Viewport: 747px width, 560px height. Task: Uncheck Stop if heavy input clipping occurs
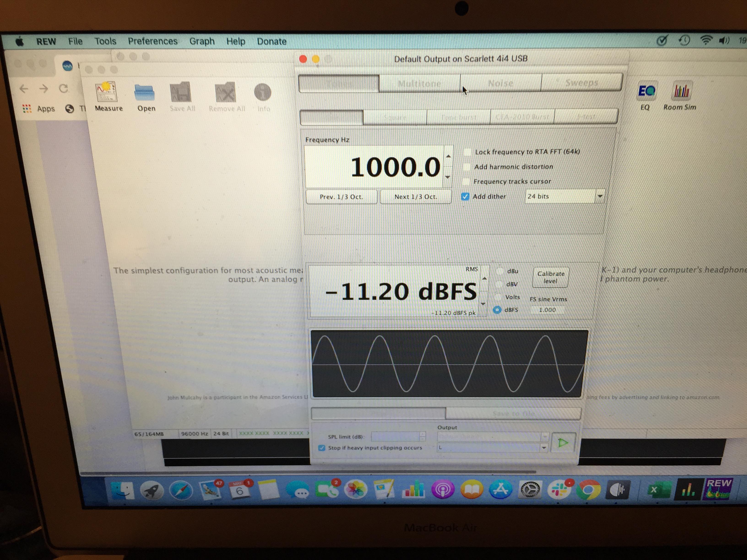(321, 448)
